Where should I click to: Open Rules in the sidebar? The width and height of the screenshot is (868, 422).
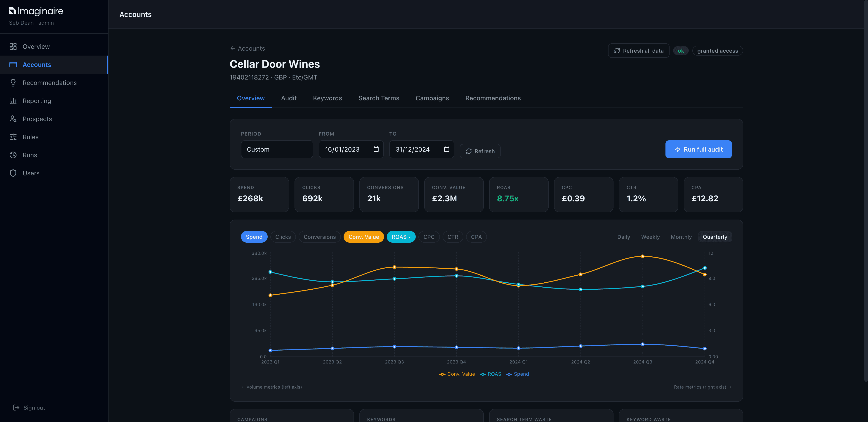click(54, 137)
